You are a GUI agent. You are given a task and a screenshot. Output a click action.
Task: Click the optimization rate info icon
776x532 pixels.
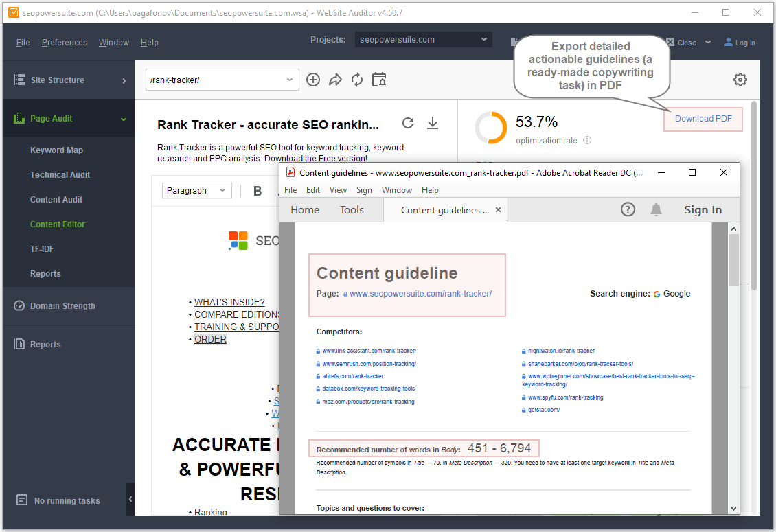(587, 140)
